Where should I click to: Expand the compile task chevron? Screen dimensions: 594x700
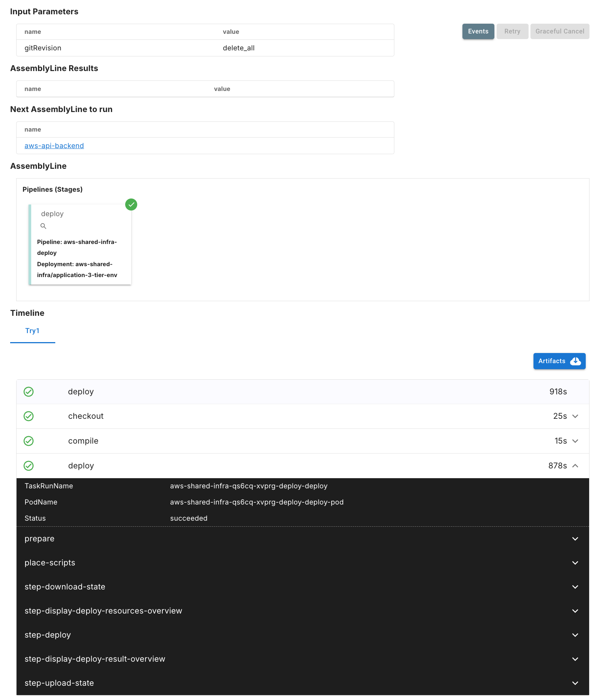[x=575, y=441]
